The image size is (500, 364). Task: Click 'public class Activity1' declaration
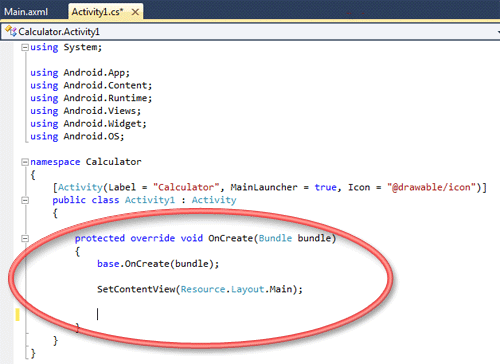click(113, 200)
